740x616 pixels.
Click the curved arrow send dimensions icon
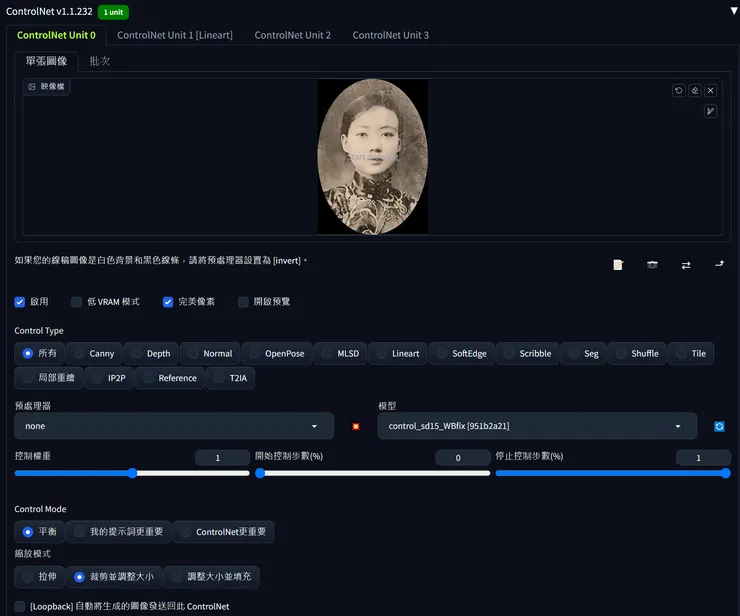tap(719, 264)
